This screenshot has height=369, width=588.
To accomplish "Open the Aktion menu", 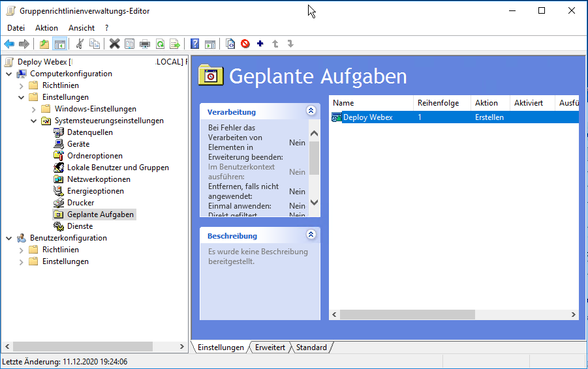I will (46, 28).
